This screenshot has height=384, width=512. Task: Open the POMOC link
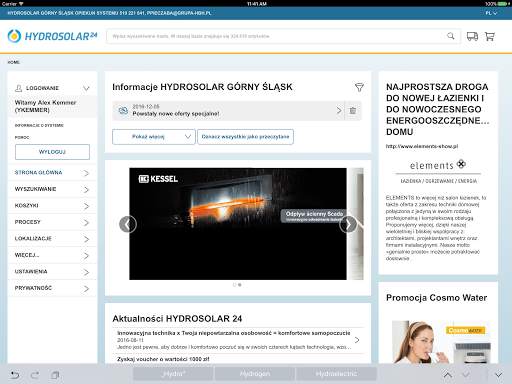pos(22,137)
